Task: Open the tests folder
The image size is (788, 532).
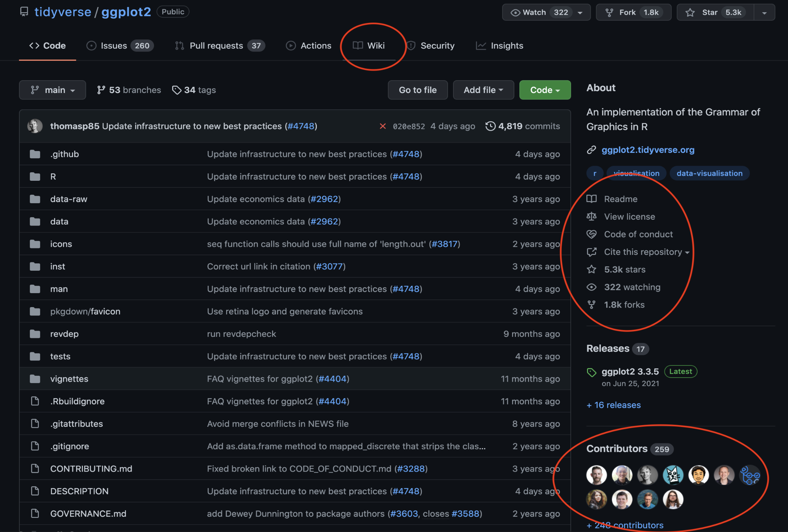Action: pyautogui.click(x=60, y=357)
